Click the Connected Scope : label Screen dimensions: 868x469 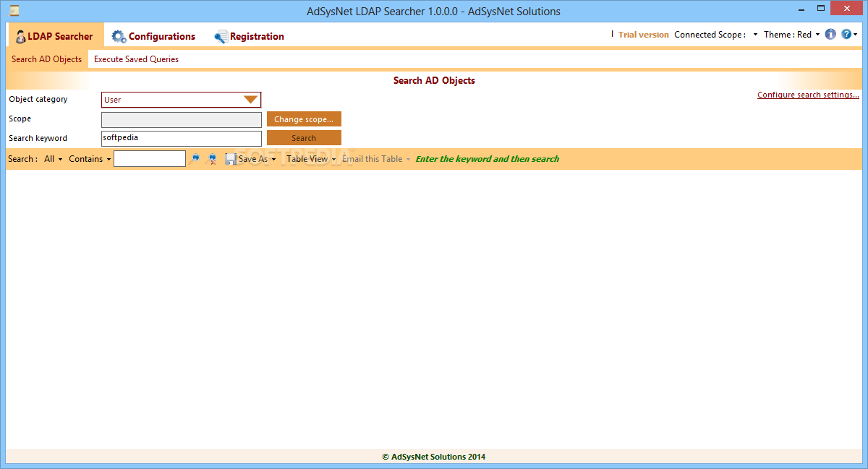[710, 35]
